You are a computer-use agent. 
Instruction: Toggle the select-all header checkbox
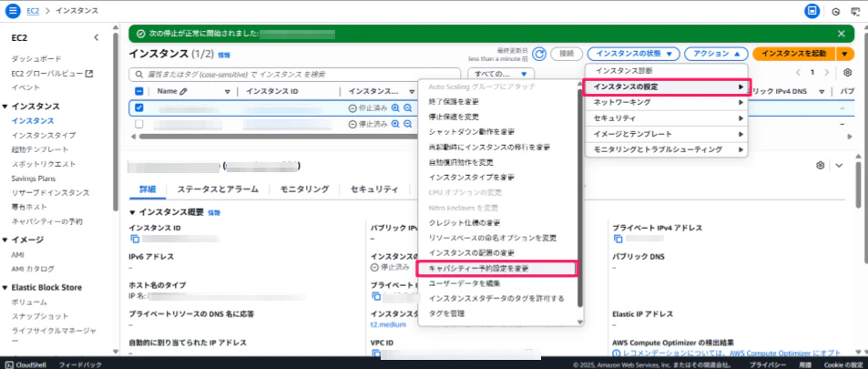(139, 91)
